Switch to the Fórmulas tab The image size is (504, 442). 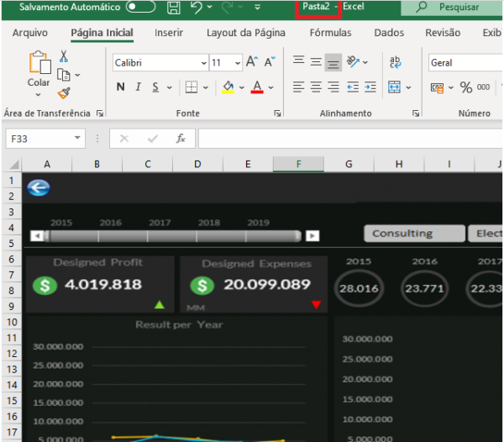[330, 33]
